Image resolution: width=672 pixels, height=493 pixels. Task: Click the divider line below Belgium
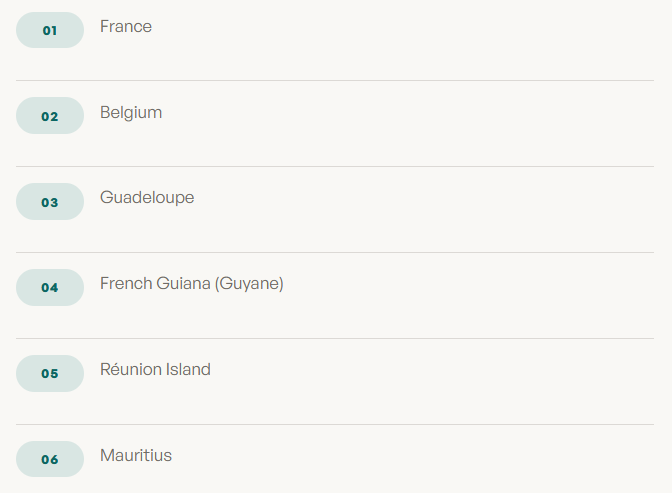pos(335,166)
